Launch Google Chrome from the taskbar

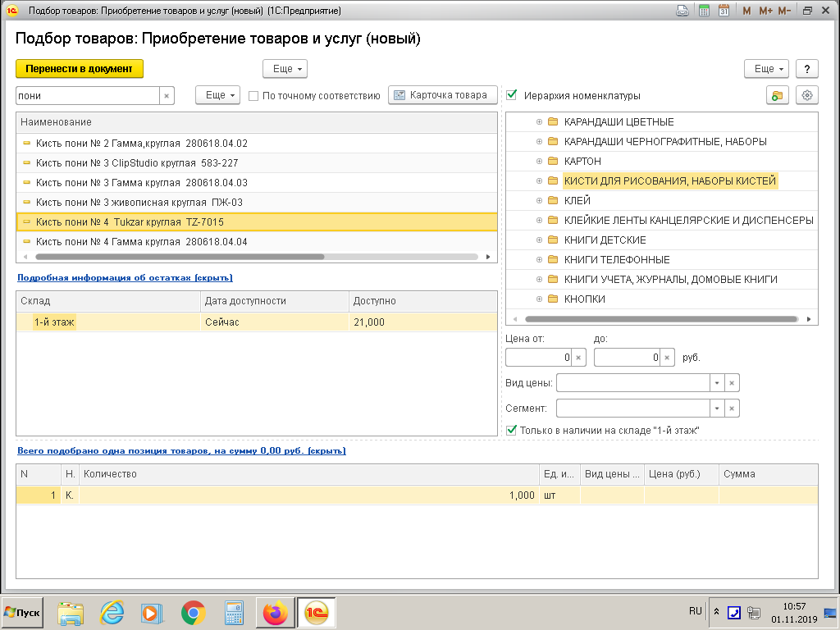click(194, 613)
